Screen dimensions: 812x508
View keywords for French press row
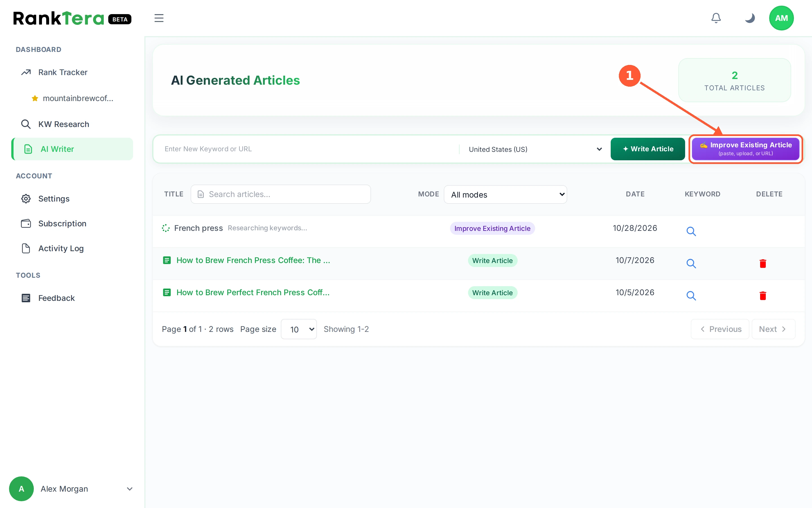(691, 231)
